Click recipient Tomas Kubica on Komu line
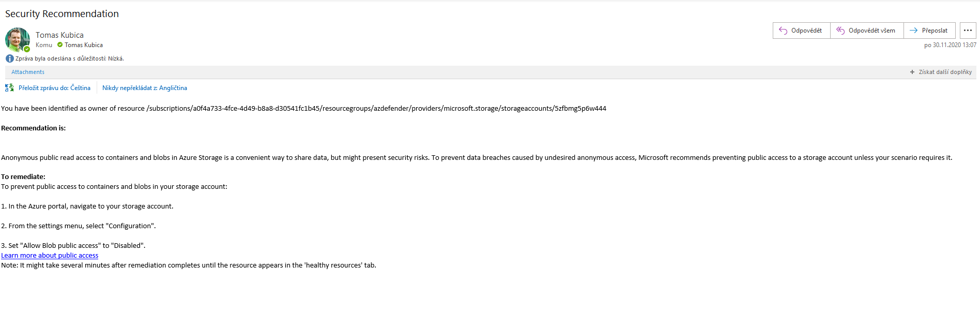Screen dimensions: 980x311 pyautogui.click(x=84, y=45)
